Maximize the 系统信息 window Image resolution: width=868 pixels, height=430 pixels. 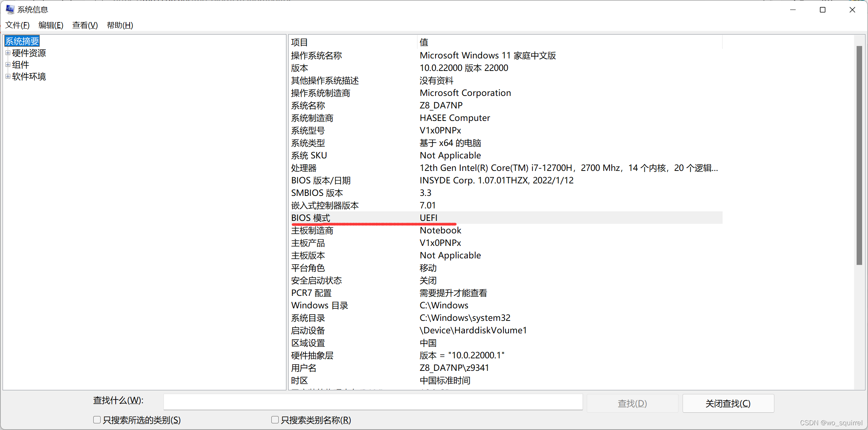(x=822, y=10)
